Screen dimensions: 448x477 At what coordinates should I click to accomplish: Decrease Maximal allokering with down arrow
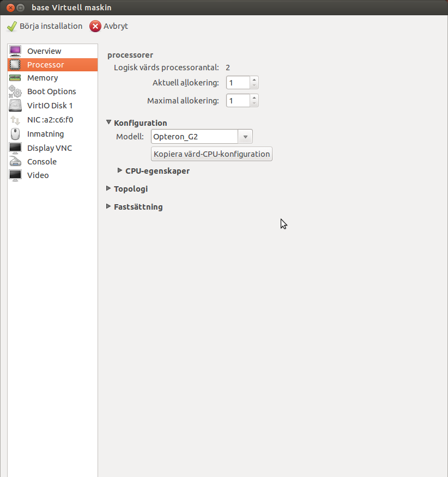254,103
